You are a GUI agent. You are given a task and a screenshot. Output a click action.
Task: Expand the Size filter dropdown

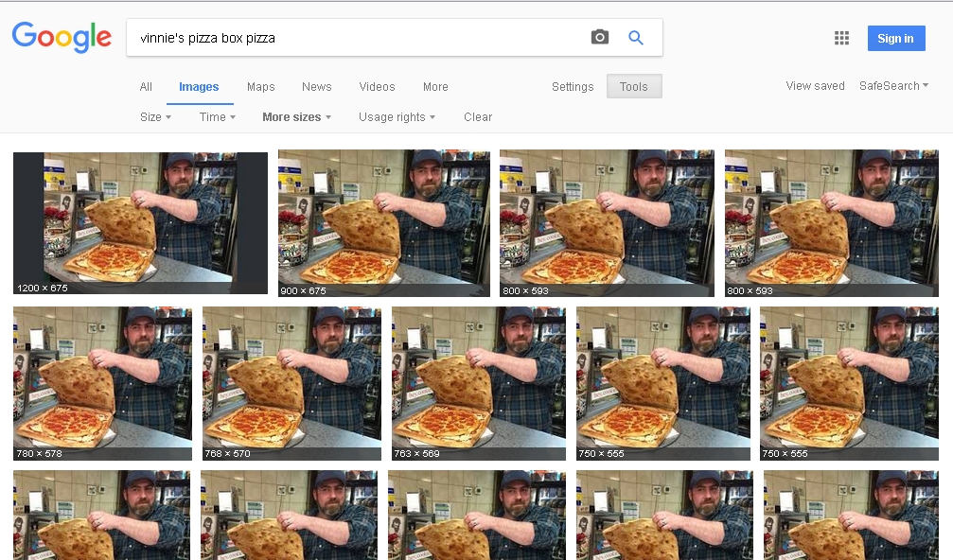coord(155,116)
